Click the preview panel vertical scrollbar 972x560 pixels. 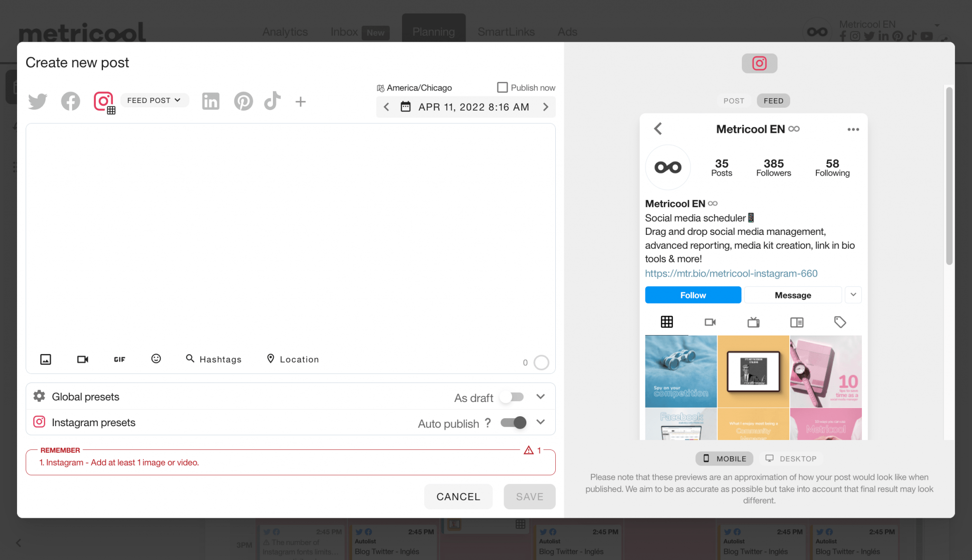pos(949,176)
